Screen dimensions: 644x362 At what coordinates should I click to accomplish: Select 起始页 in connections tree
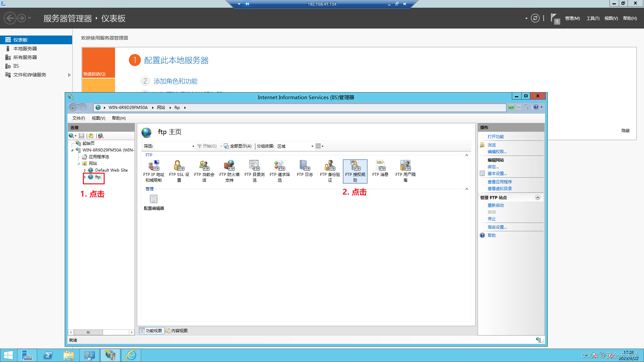[x=89, y=143]
